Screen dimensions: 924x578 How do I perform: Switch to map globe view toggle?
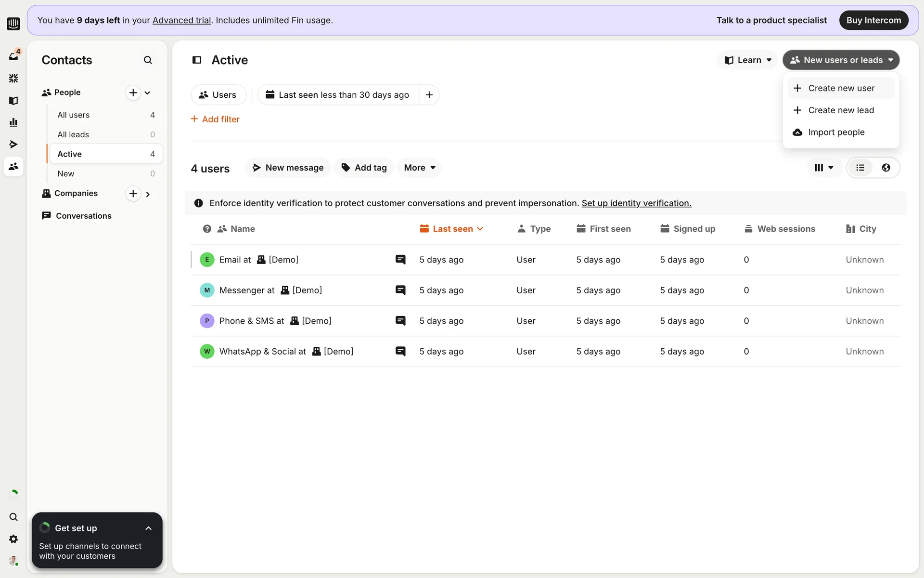tap(886, 168)
